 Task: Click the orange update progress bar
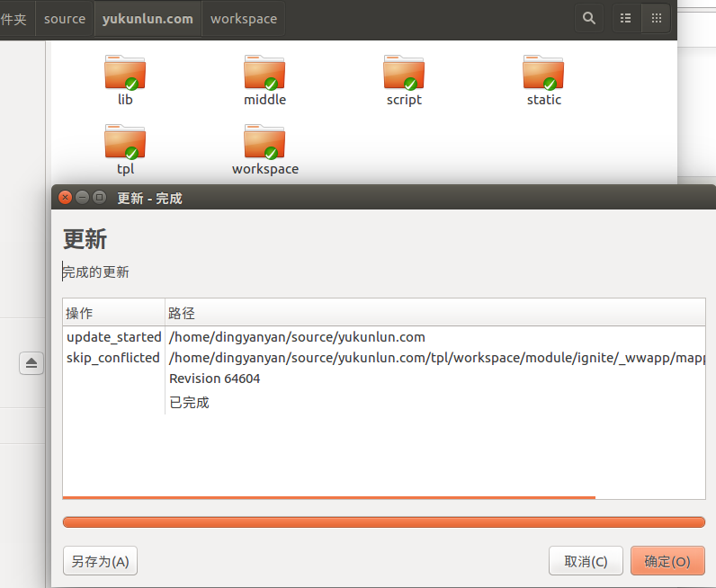click(384, 521)
